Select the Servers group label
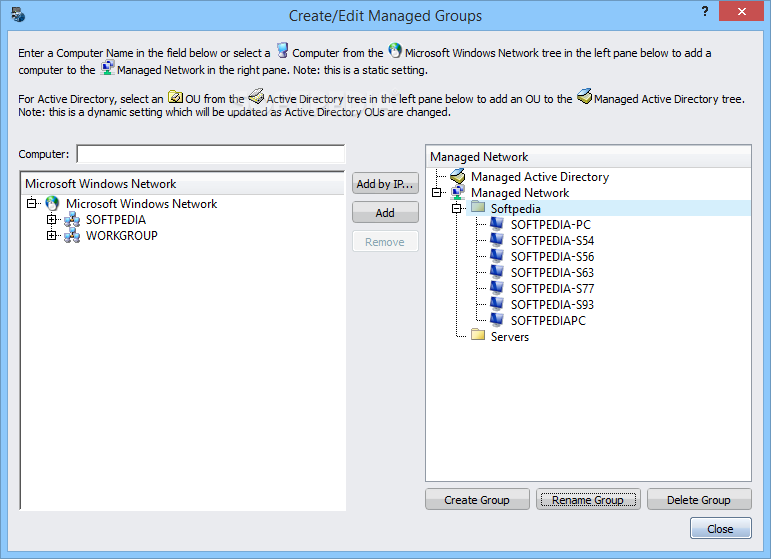The width and height of the screenshot is (771, 559). click(510, 337)
